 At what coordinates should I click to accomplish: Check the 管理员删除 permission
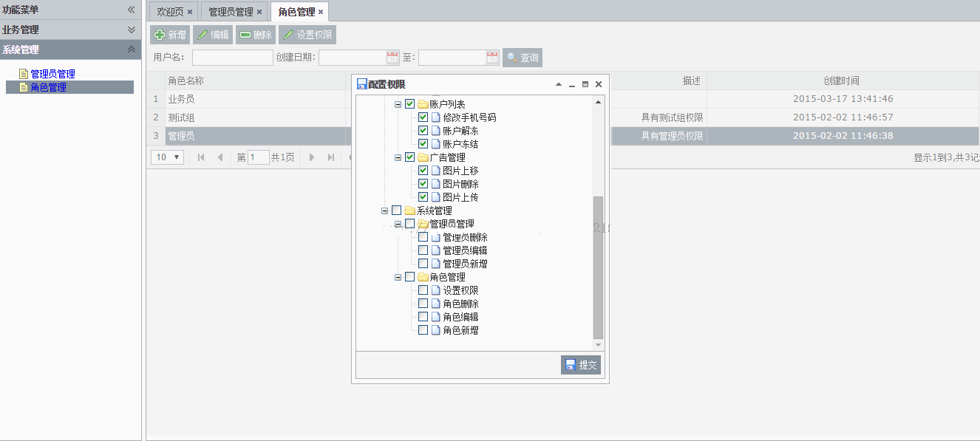[x=423, y=237]
